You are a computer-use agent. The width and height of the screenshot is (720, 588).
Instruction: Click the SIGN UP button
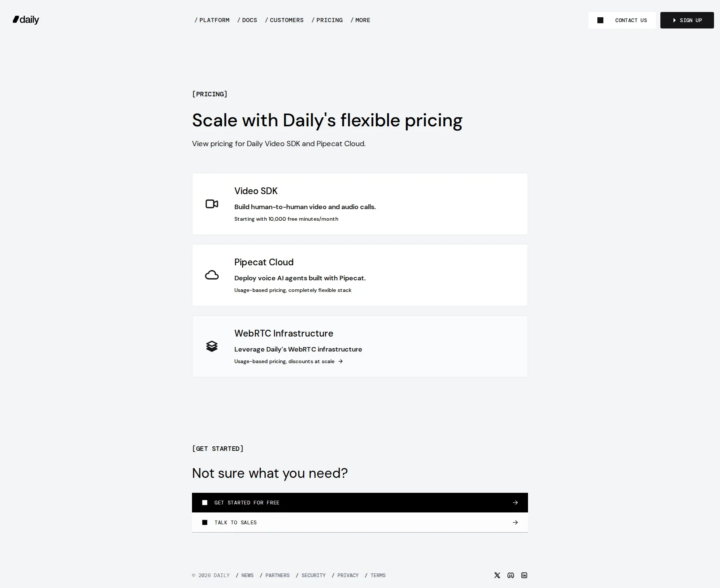pyautogui.click(x=687, y=20)
